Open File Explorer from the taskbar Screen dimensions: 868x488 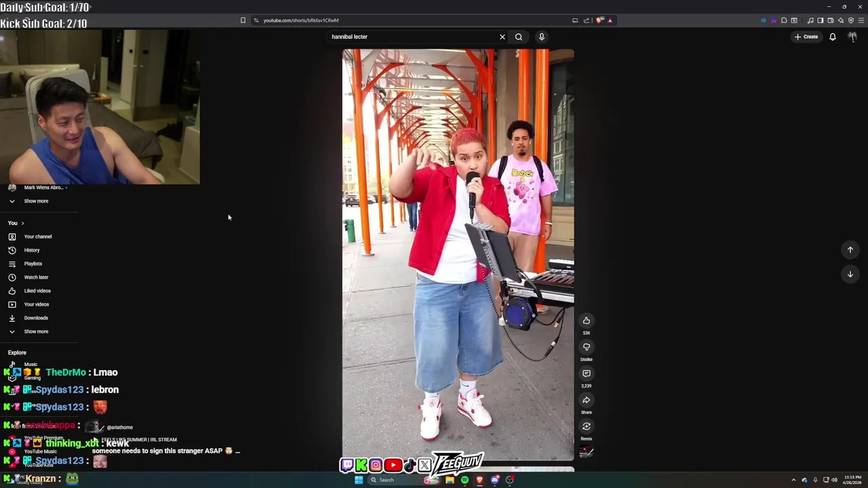450,480
